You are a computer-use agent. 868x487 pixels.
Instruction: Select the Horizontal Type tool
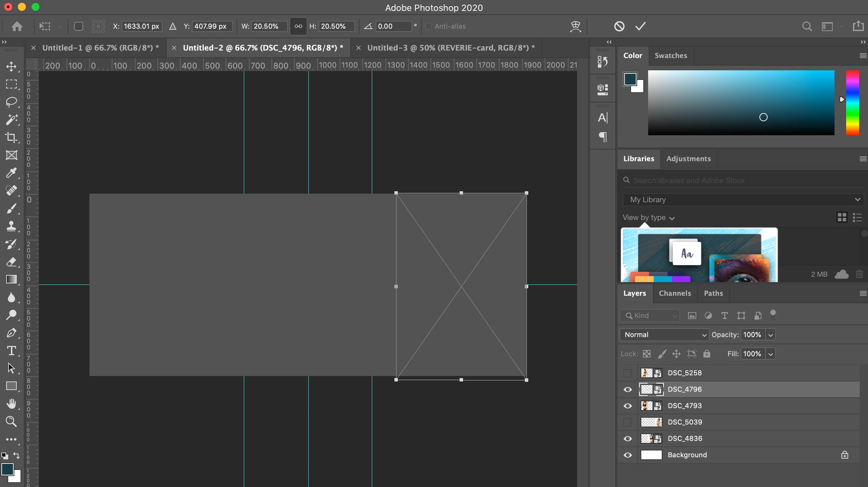[11, 351]
